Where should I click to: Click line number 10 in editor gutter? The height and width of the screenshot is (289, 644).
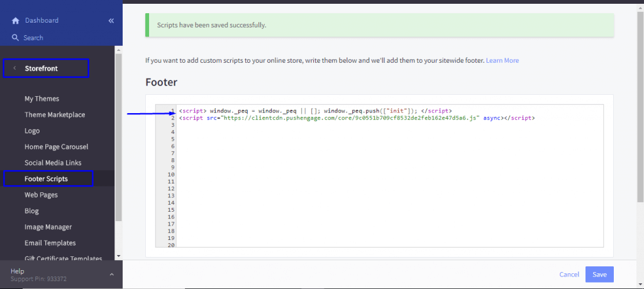172,175
